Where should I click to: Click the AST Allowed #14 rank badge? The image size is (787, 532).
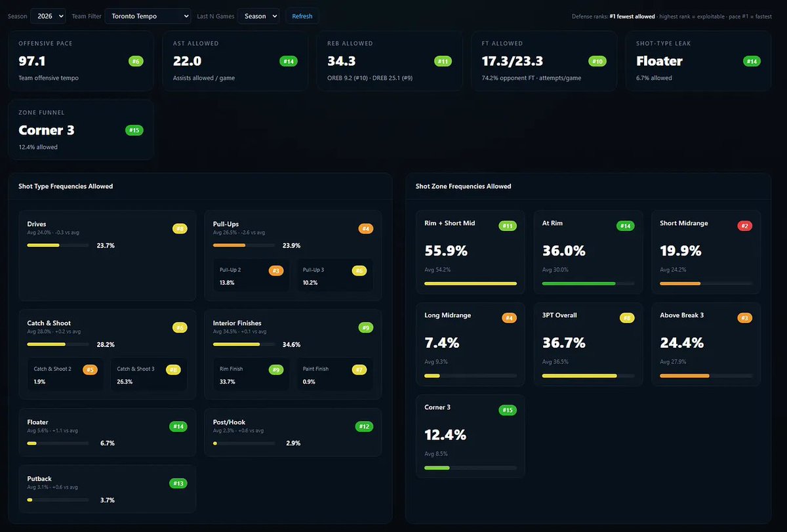pyautogui.click(x=288, y=61)
